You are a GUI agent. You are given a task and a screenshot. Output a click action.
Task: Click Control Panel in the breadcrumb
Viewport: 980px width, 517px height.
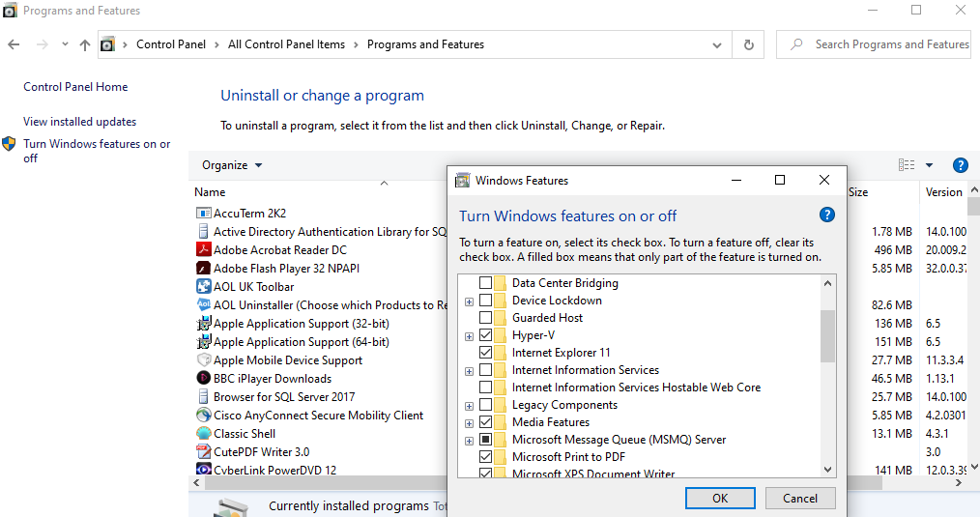point(171,44)
